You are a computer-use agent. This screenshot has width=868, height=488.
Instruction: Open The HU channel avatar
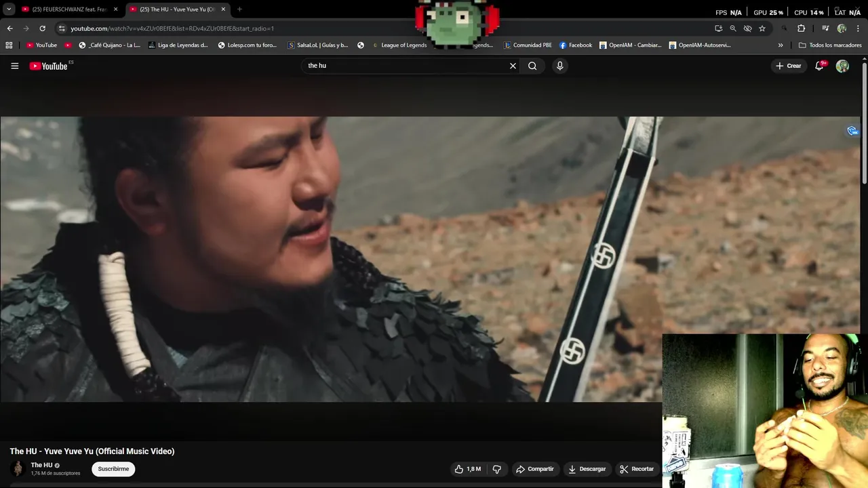point(18,468)
